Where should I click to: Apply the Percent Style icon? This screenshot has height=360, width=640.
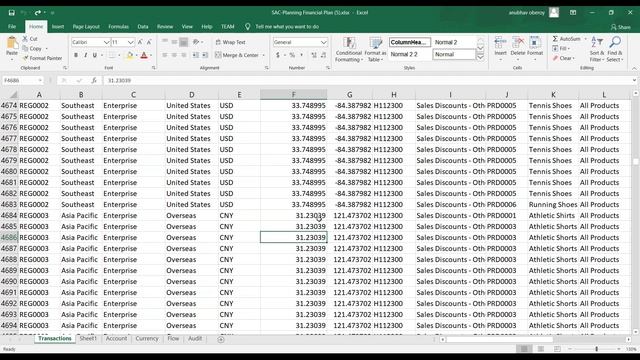[292, 55]
